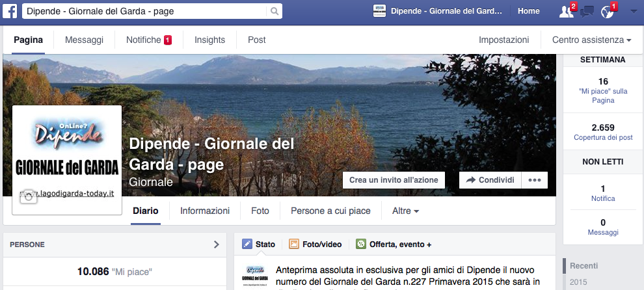Click the post author thumbnail
This screenshot has height=290, width=644.
[x=254, y=276]
